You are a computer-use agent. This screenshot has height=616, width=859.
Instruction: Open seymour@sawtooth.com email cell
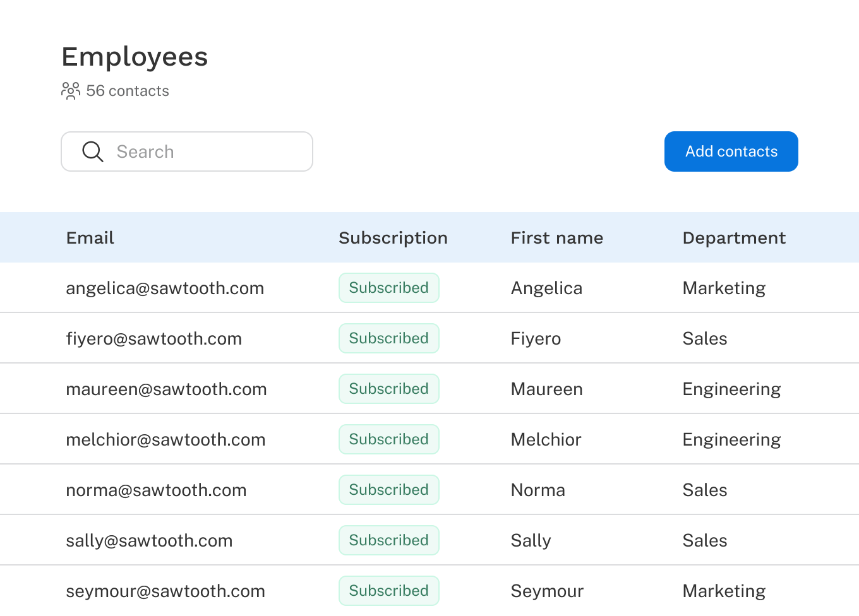coord(165,591)
